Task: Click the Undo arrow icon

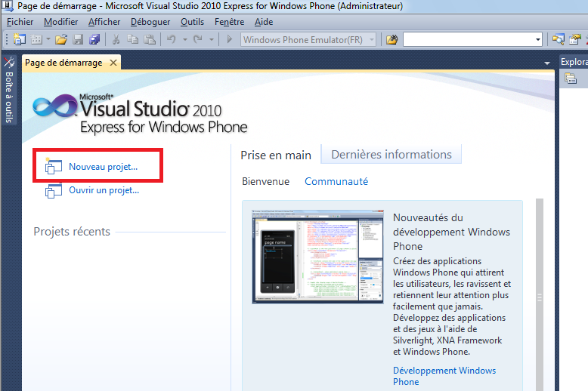Action: [x=172, y=39]
